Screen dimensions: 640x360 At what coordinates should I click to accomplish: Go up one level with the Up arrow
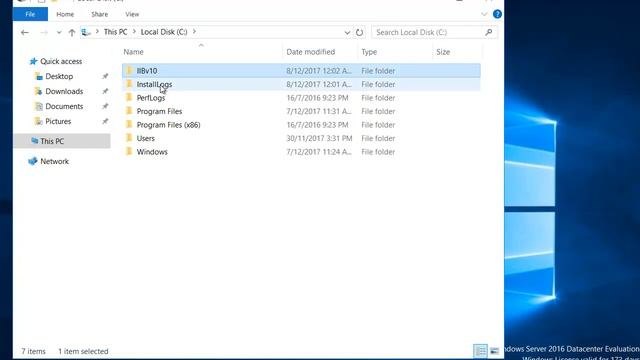click(x=72, y=32)
